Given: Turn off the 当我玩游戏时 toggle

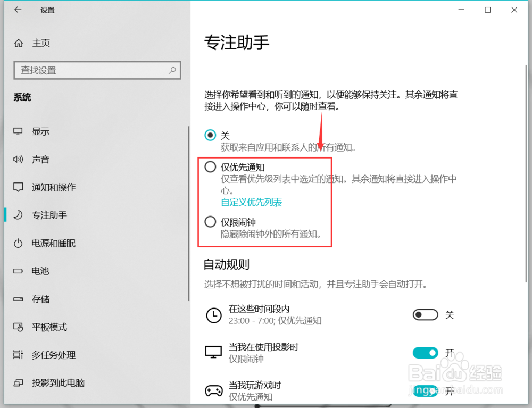Looking at the screenshot, I should pyautogui.click(x=425, y=391).
